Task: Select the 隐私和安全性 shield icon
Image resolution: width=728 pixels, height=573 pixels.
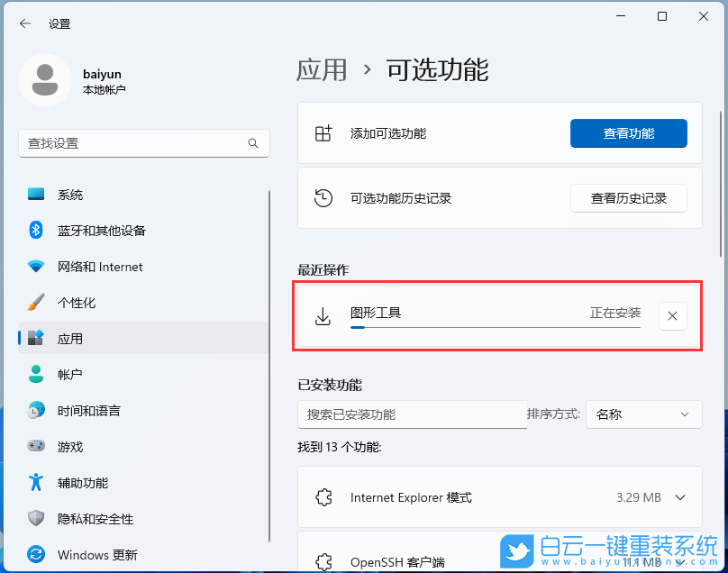Action: (36, 519)
